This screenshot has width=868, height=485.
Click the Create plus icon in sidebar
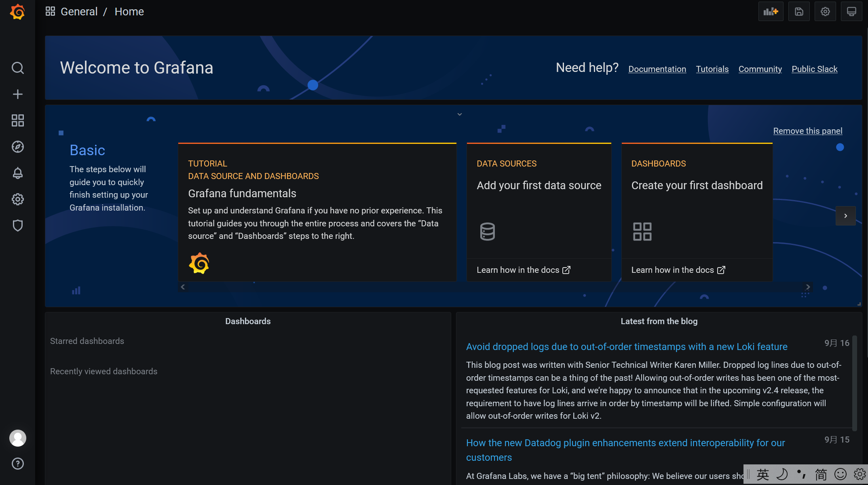(x=17, y=94)
